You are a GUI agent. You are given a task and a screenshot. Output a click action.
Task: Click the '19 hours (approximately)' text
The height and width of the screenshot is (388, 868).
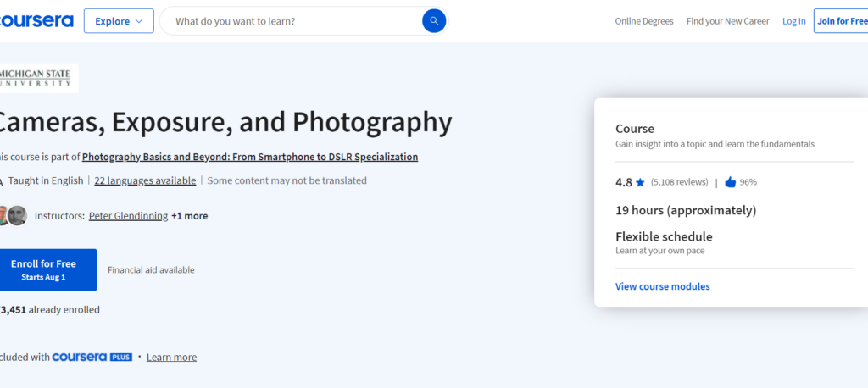pos(686,210)
